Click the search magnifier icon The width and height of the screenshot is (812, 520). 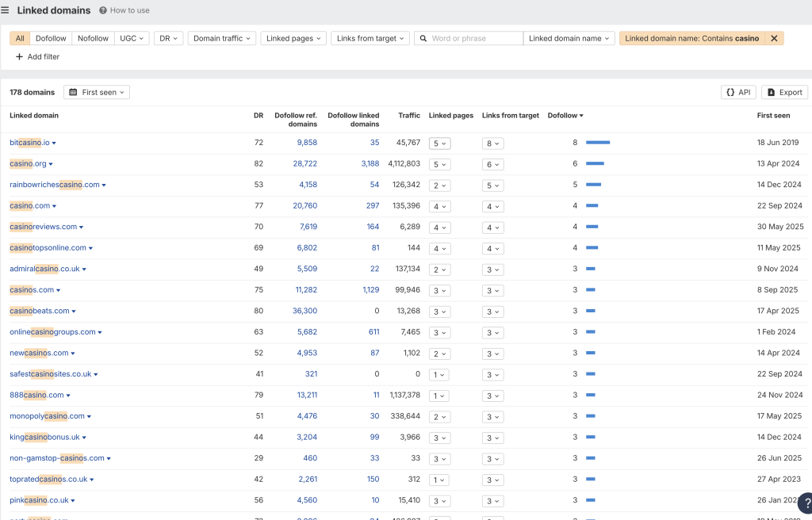pyautogui.click(x=423, y=38)
